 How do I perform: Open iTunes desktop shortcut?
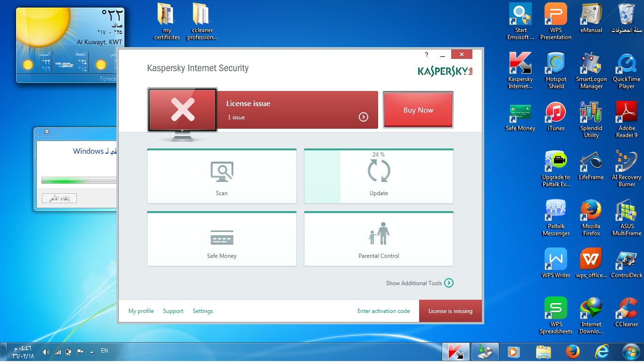(556, 116)
